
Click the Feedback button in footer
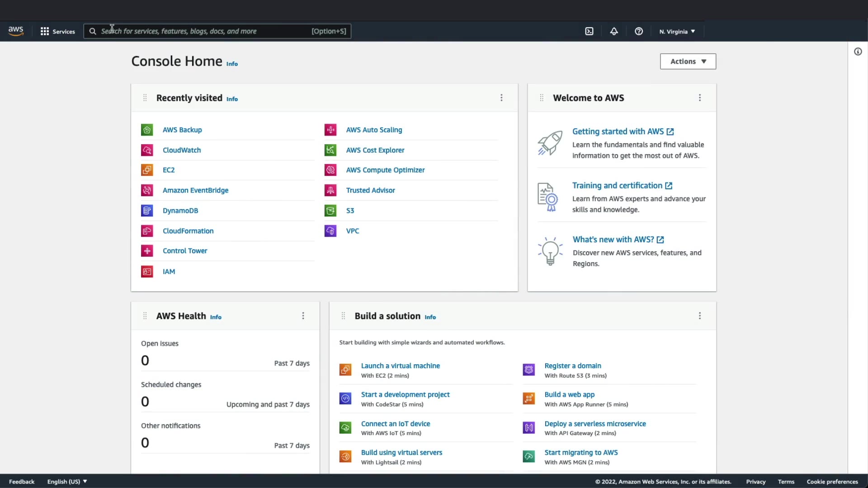(x=22, y=482)
